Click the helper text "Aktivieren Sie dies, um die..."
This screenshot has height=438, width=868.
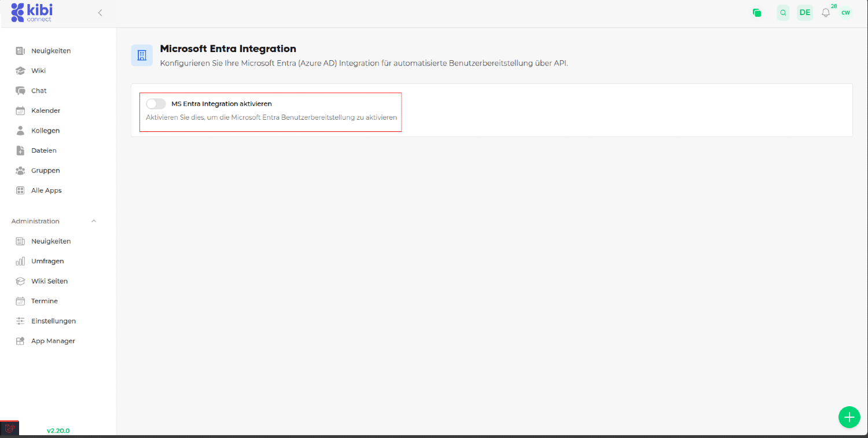[x=271, y=117]
